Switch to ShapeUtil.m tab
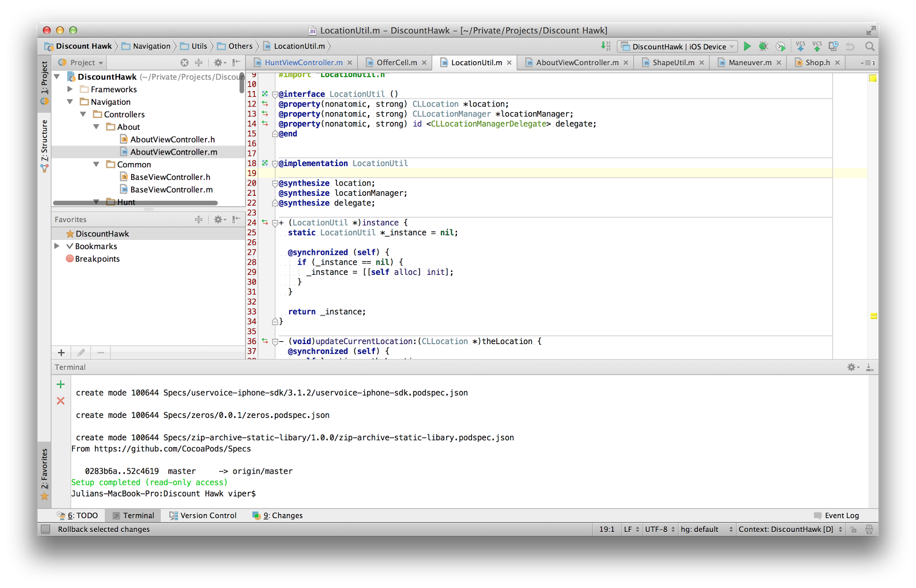The image size is (916, 588). [x=673, y=62]
